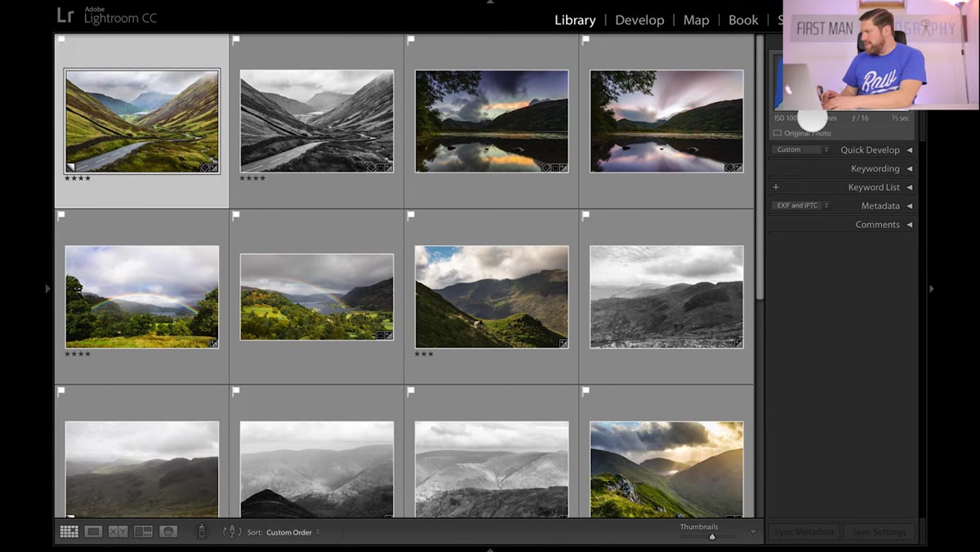Select the Painter spray can tool
The height and width of the screenshot is (552, 980).
coord(201,532)
